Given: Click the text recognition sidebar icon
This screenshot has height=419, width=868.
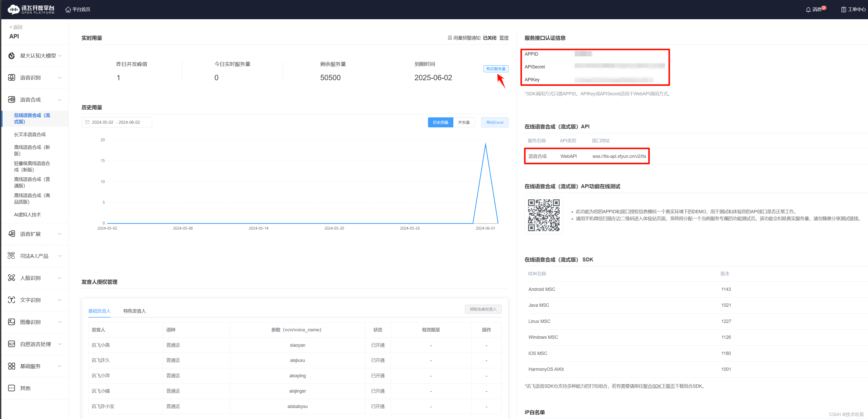Looking at the screenshot, I should [12, 300].
